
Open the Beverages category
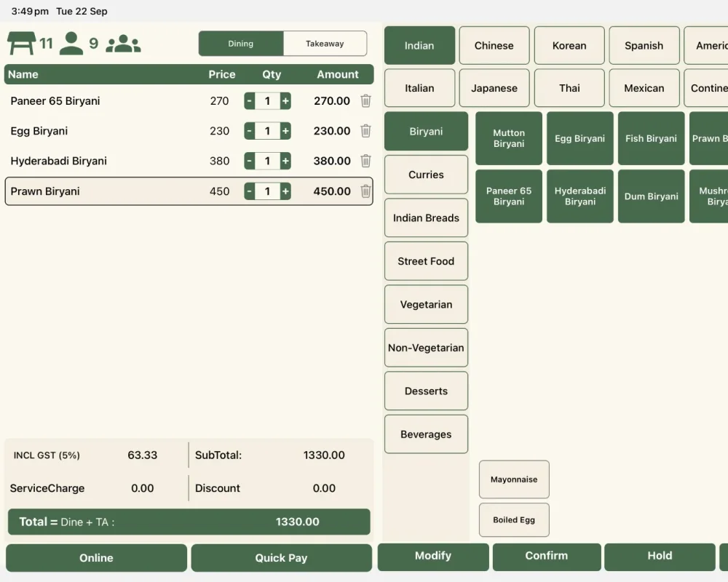426,434
